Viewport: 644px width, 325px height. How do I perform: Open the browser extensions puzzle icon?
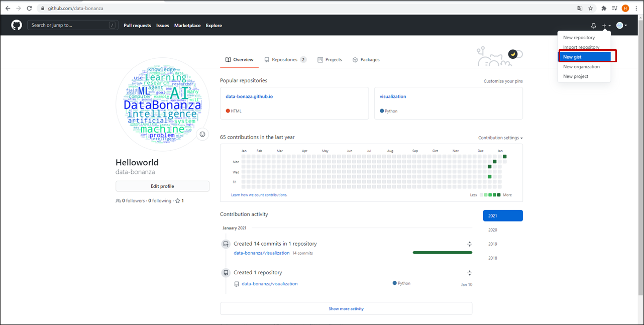[604, 8]
